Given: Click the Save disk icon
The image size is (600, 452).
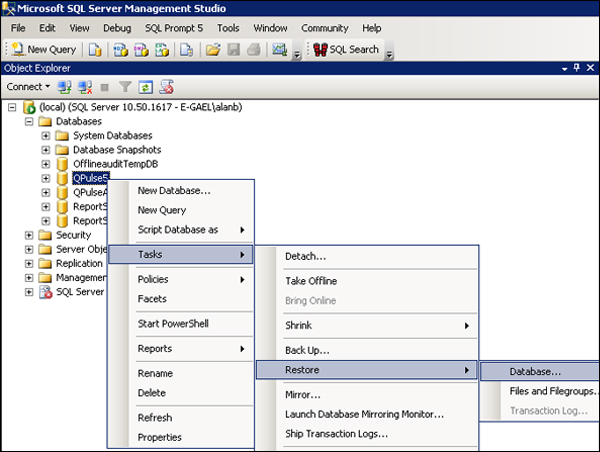Looking at the screenshot, I should tap(233, 49).
